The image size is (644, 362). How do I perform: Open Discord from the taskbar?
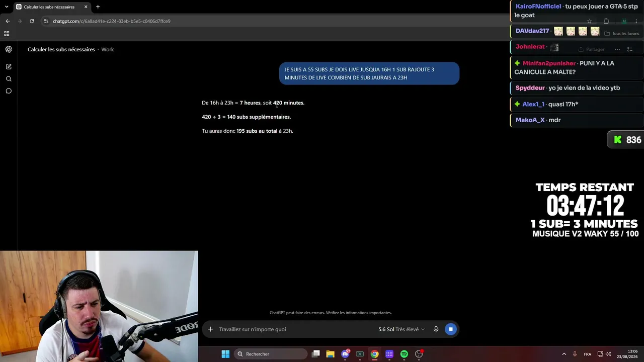click(x=345, y=354)
